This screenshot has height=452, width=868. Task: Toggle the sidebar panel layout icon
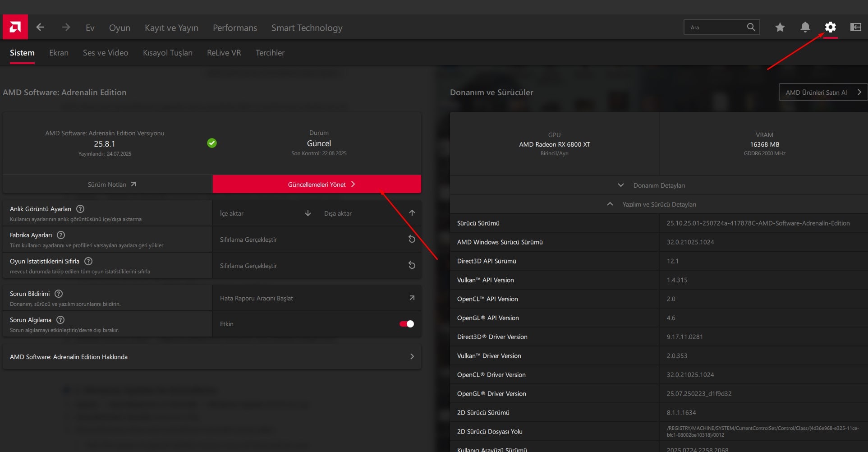coord(855,28)
